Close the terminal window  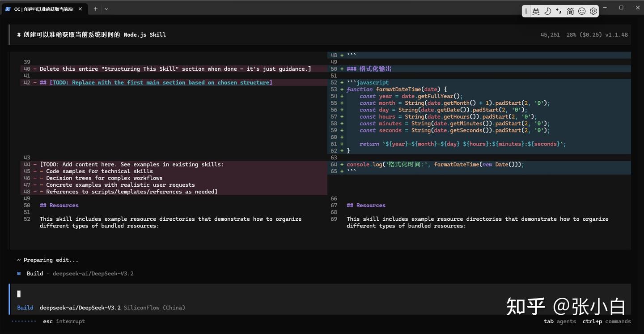click(638, 8)
